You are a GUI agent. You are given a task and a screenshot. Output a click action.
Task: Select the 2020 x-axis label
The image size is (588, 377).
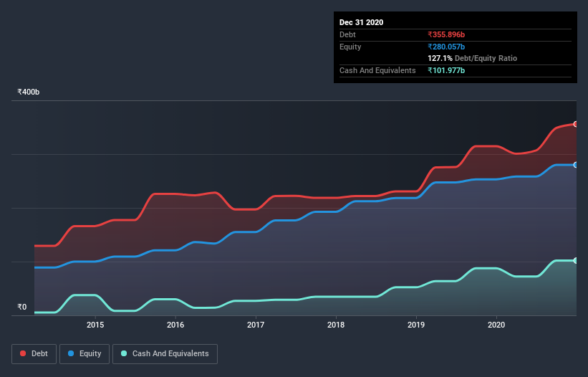[x=496, y=325]
